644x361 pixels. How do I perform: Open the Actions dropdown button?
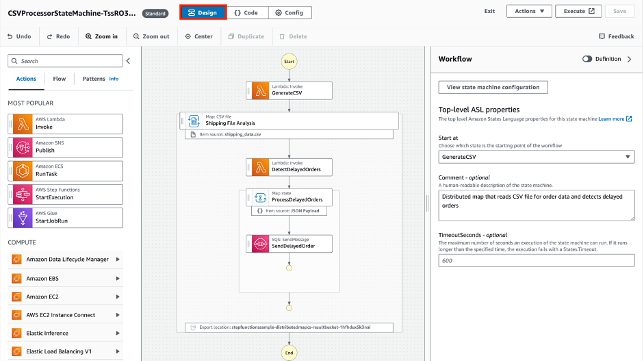point(529,11)
